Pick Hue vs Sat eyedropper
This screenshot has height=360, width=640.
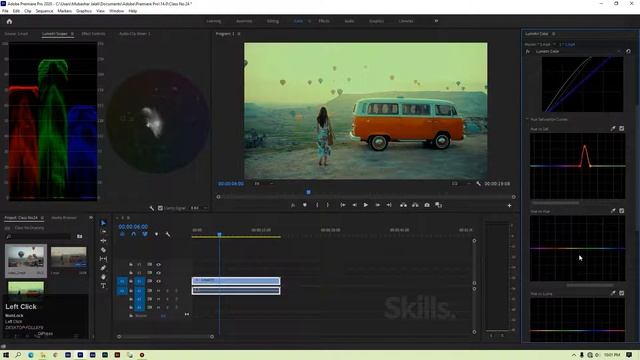point(613,129)
